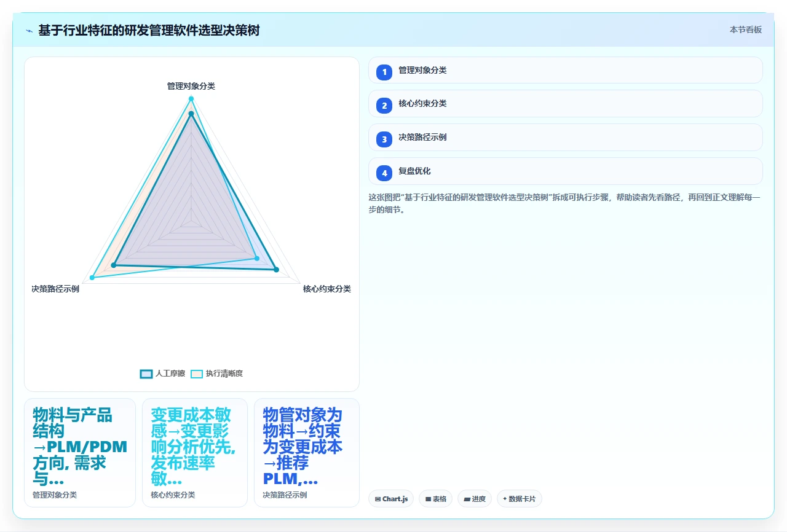The image size is (787, 532).
Task: Click the 核心约束分类 radar axis label
Action: pyautogui.click(x=327, y=289)
